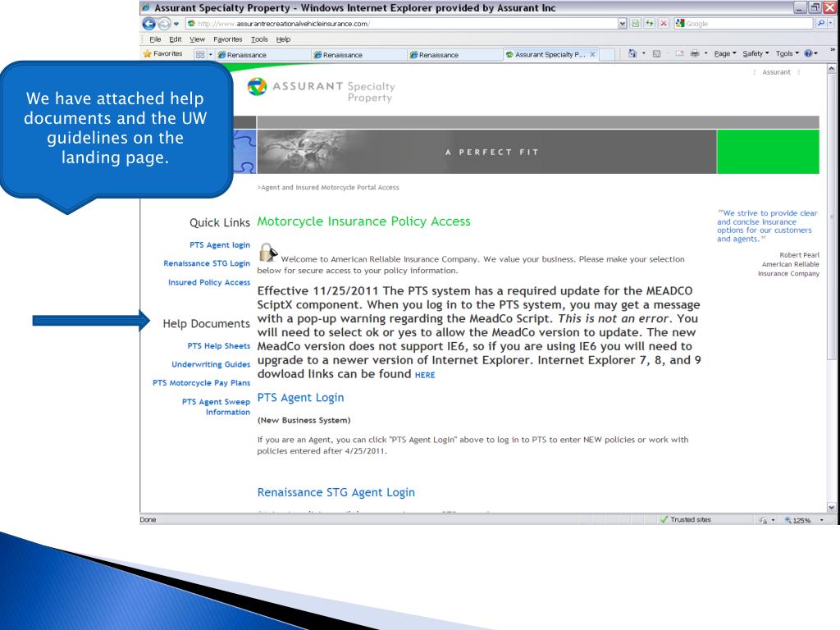Viewport: 840px width, 630px height.
Task: Open the Underwriting Guides link
Action: pos(211,364)
